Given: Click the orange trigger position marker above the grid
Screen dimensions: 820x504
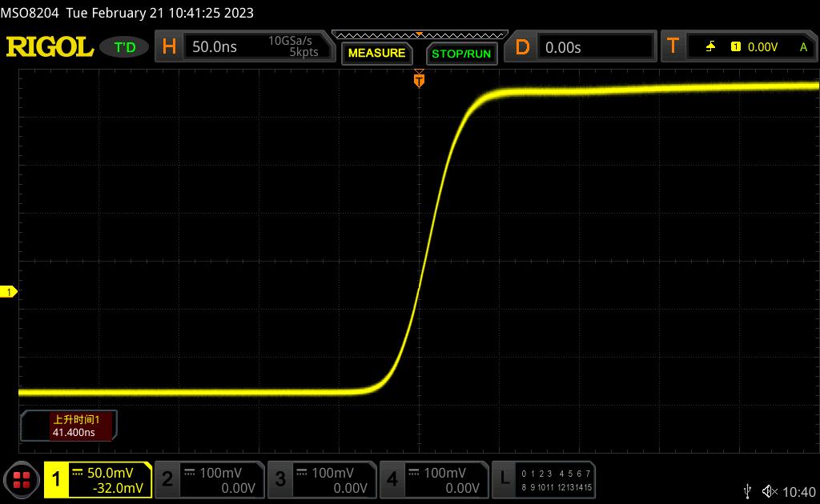Looking at the screenshot, I should coord(418,79).
